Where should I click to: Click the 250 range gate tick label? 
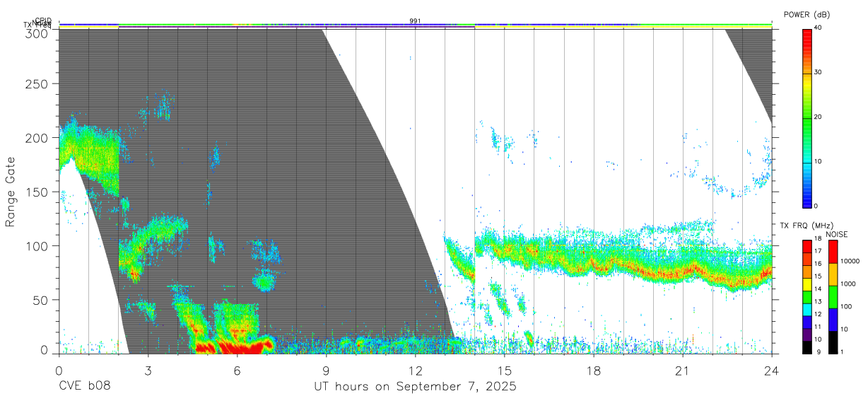pyautogui.click(x=37, y=84)
